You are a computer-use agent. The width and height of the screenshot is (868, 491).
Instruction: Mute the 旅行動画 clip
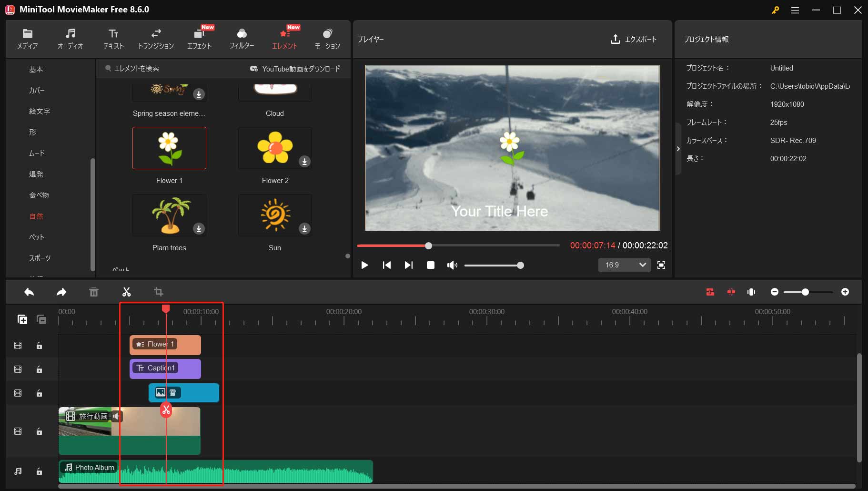click(x=117, y=416)
